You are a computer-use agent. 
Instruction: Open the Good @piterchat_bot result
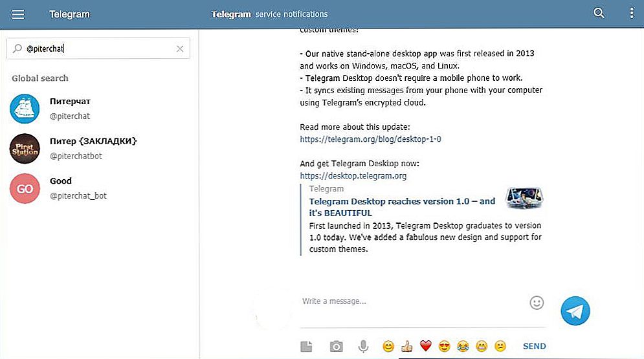[100, 188]
